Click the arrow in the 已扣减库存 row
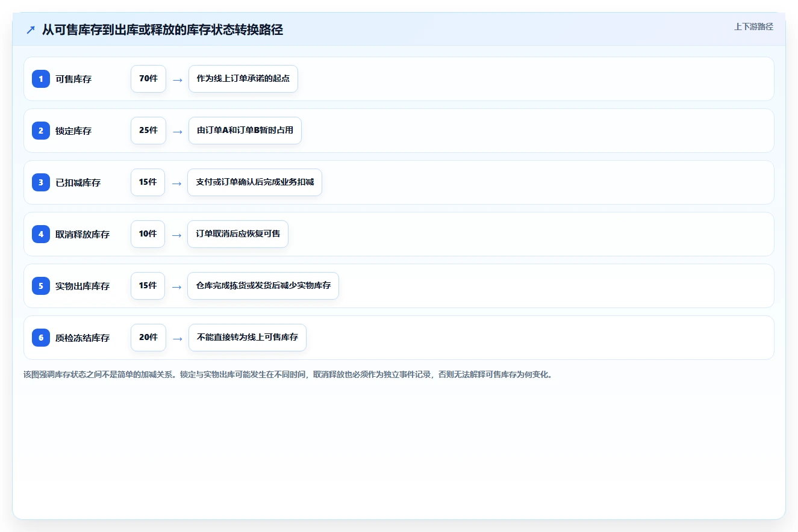This screenshot has height=532, width=798. pos(176,183)
